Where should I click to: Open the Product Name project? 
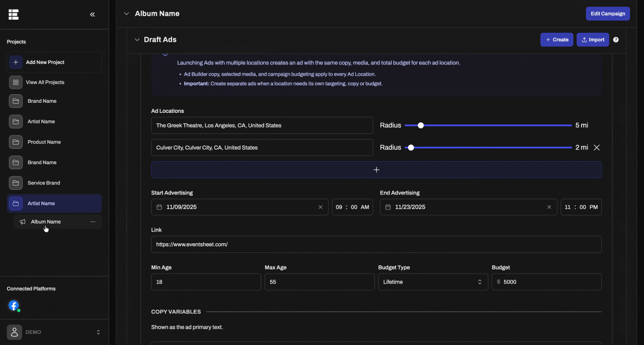point(54,142)
